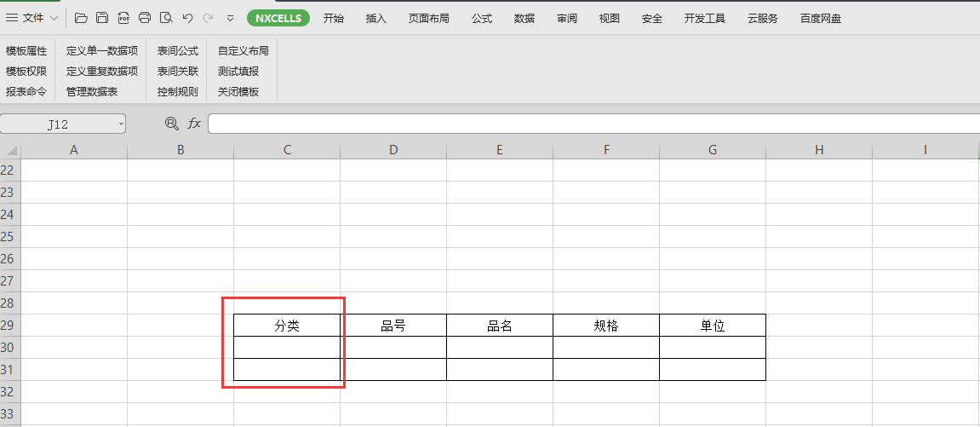
Task: Select the NXCELLS tab
Action: point(278,18)
